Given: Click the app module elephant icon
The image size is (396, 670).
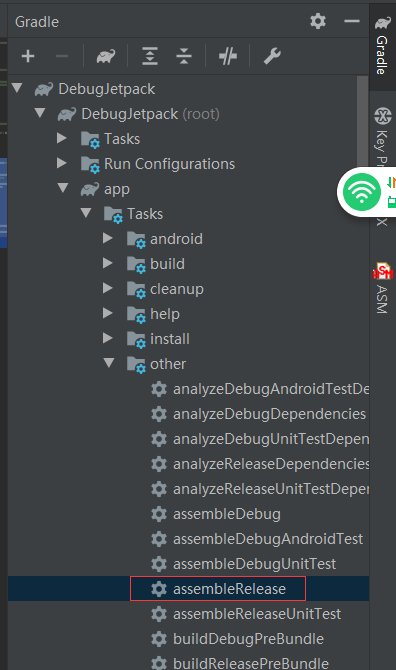Looking at the screenshot, I should pyautogui.click(x=90, y=188).
